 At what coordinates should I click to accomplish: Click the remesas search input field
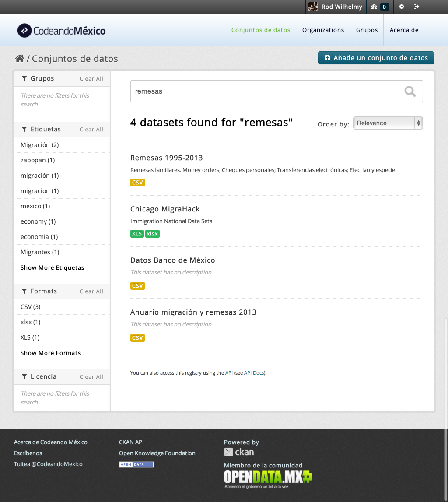coord(276,91)
